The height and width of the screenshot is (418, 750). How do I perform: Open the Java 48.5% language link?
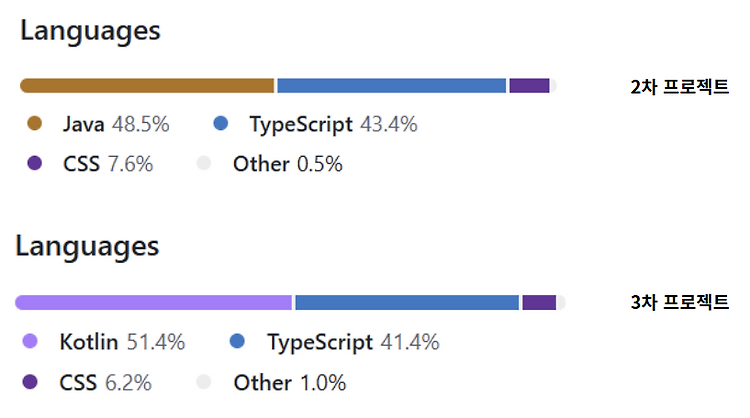pyautogui.click(x=116, y=124)
